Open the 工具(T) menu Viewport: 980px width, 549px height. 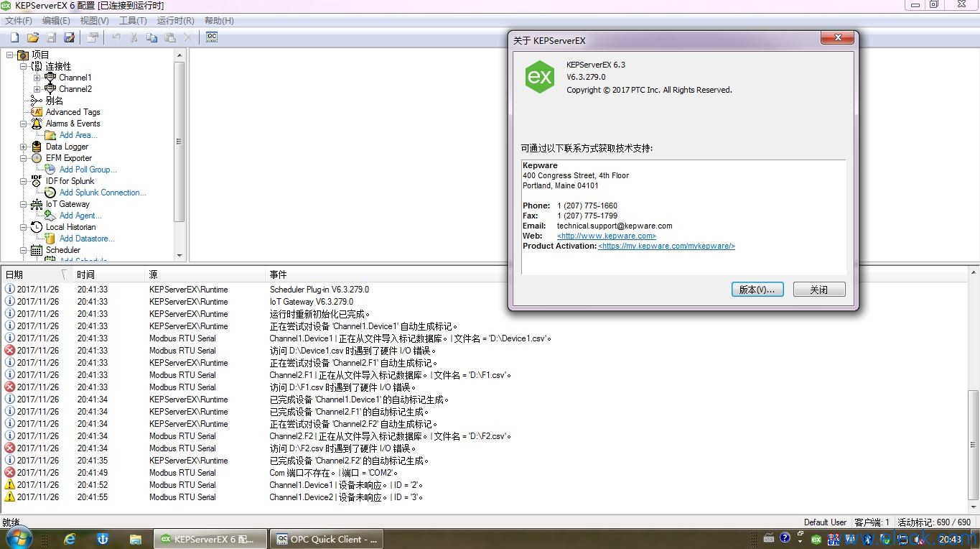pos(133,21)
